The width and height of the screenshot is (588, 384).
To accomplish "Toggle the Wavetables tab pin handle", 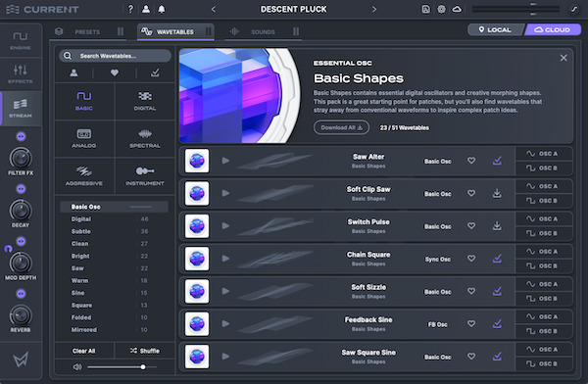I will (208, 31).
